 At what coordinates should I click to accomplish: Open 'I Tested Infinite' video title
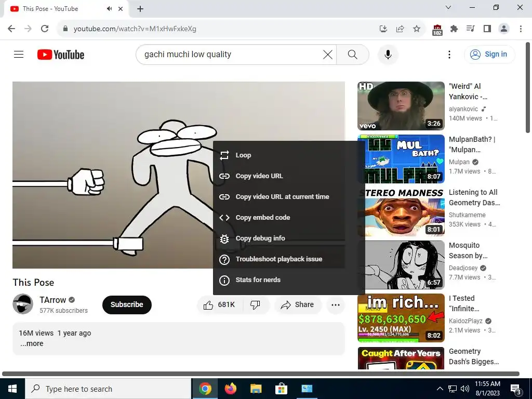click(x=464, y=303)
